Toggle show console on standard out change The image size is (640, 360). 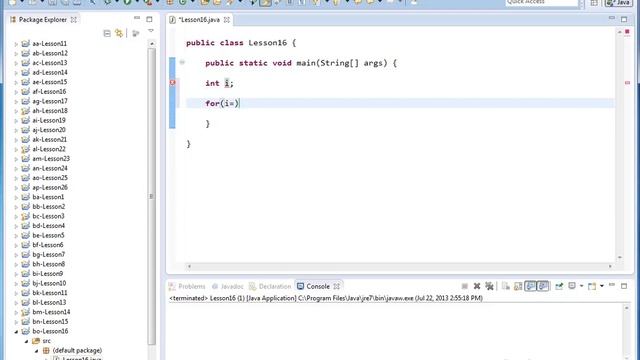click(530, 286)
